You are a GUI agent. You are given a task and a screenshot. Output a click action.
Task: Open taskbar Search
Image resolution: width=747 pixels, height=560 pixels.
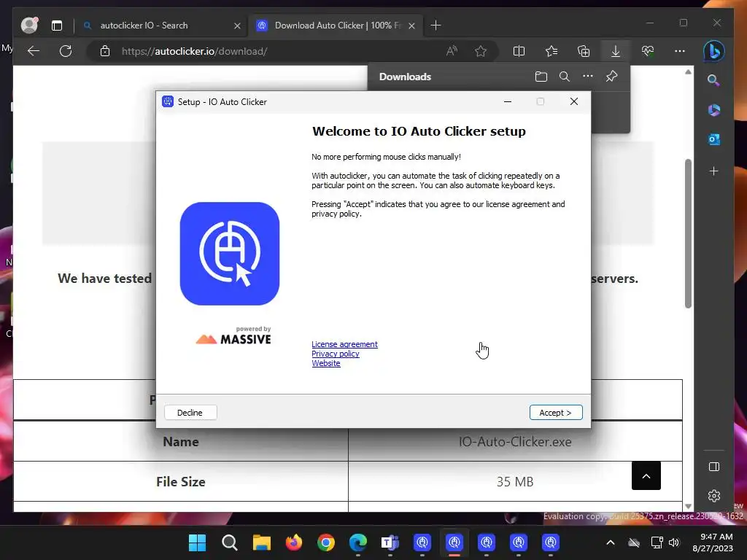point(230,542)
